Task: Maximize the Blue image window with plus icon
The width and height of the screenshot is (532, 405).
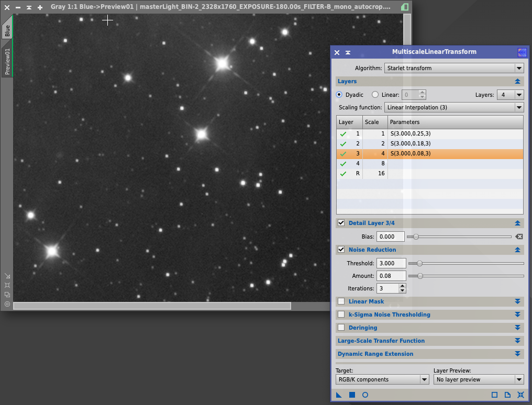Action: pyautogui.click(x=40, y=7)
